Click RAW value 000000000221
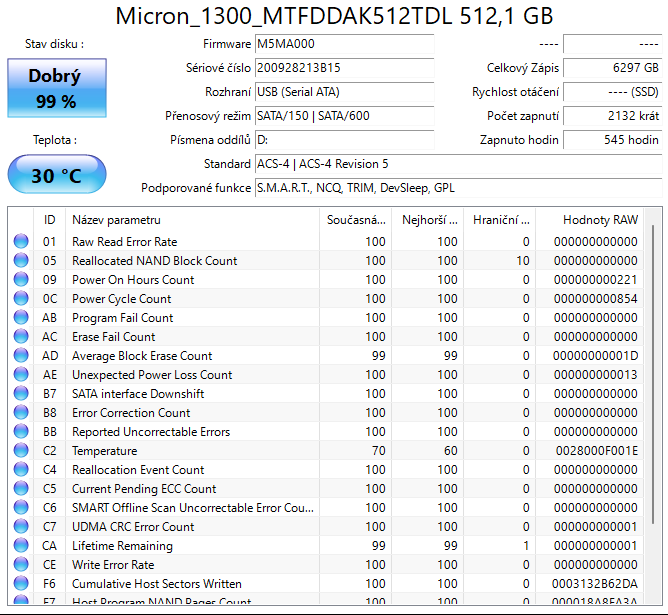This screenshot has width=668, height=615. pyautogui.click(x=596, y=280)
